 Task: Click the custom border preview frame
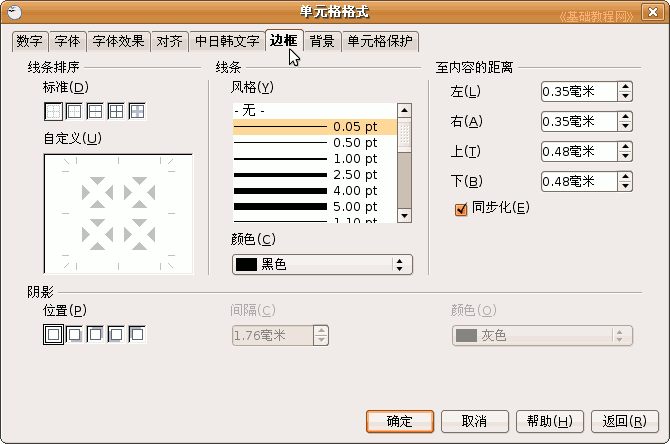(118, 214)
